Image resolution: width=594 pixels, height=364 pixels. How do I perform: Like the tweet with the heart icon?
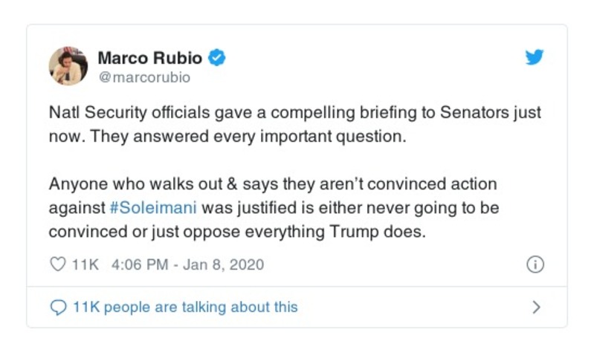(x=57, y=264)
